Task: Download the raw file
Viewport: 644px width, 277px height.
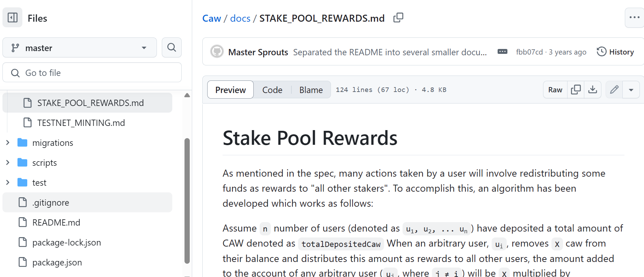Action: point(593,90)
